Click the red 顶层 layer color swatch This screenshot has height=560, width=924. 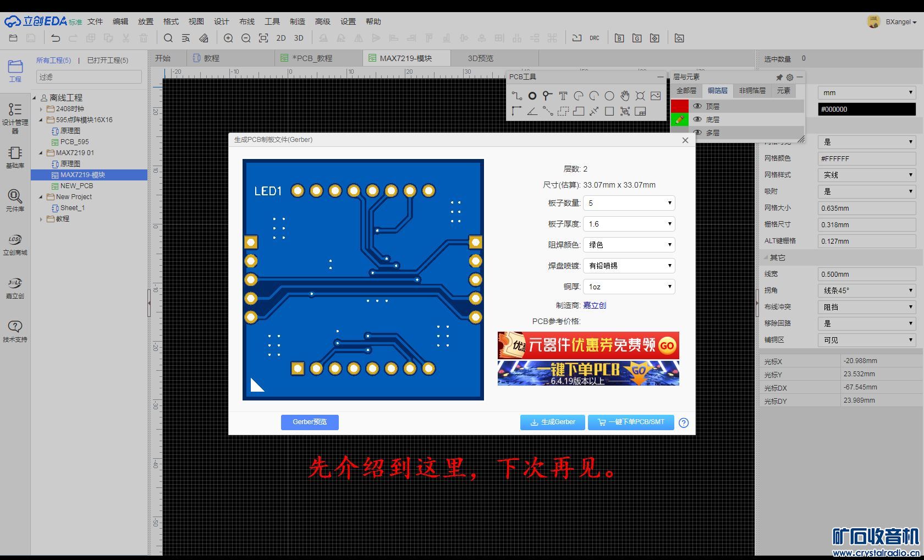(680, 106)
